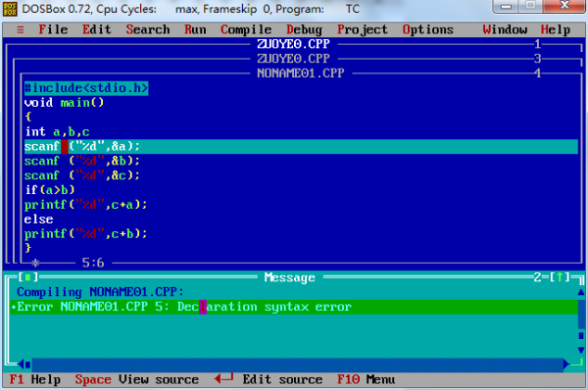Viewport: 588px width, 390px height.
Task: Open the Project menu
Action: pos(363,29)
